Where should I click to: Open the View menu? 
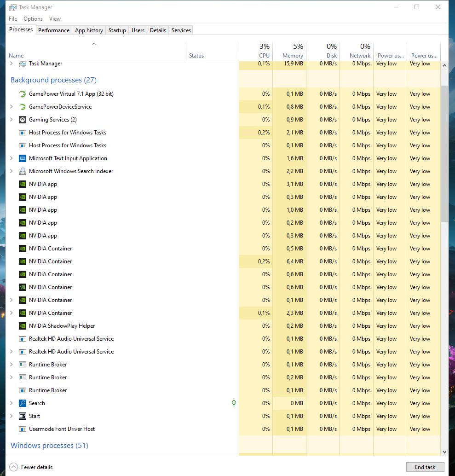(55, 19)
